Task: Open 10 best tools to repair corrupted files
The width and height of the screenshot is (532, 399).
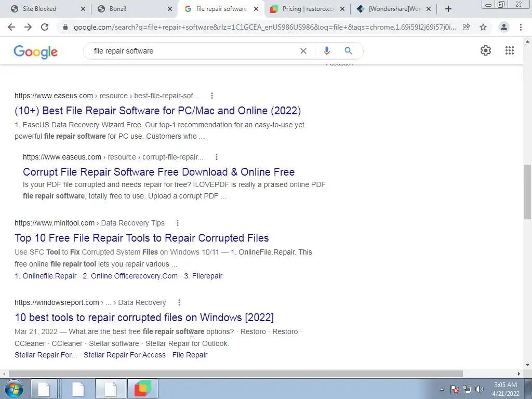Action: (x=144, y=317)
